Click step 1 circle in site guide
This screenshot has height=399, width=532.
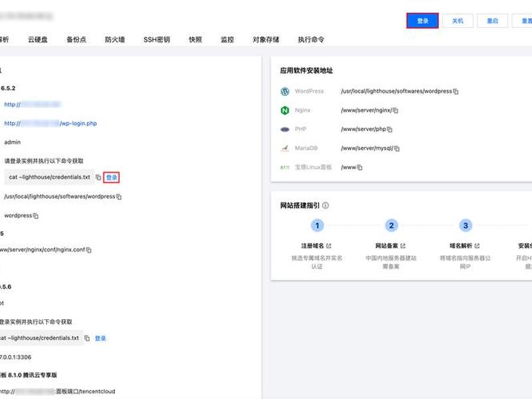click(317, 225)
